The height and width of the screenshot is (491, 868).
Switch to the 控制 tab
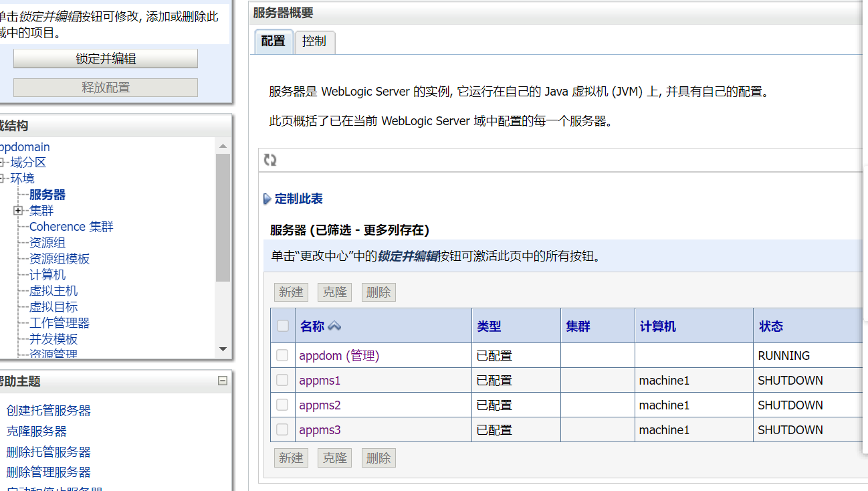coord(314,41)
